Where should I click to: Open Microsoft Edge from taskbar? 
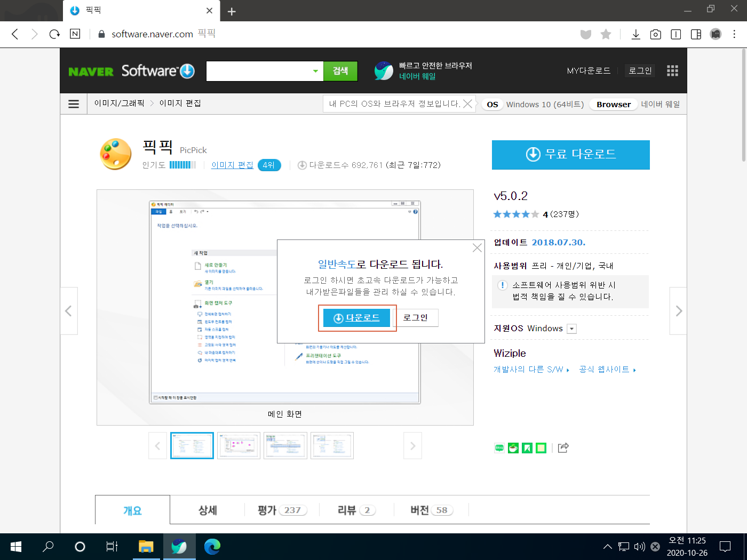(212, 547)
